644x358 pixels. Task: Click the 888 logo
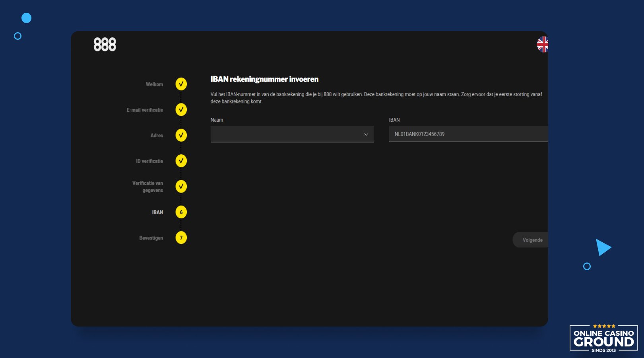[x=105, y=45]
